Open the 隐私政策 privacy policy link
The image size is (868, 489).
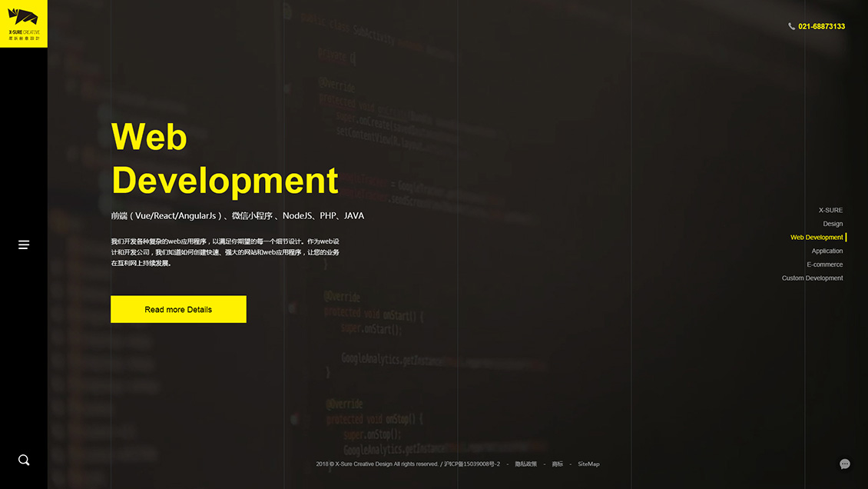click(525, 464)
